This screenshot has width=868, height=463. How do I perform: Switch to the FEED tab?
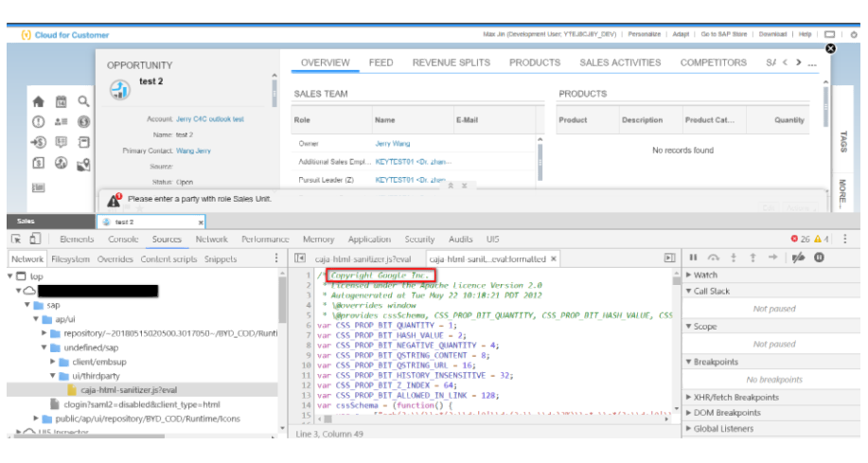pos(381,62)
